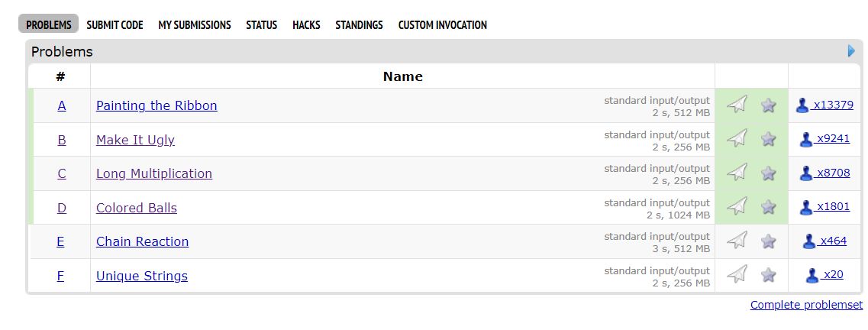The width and height of the screenshot is (868, 330).
Task: Open the Custom Invocation tab
Action: (x=442, y=25)
